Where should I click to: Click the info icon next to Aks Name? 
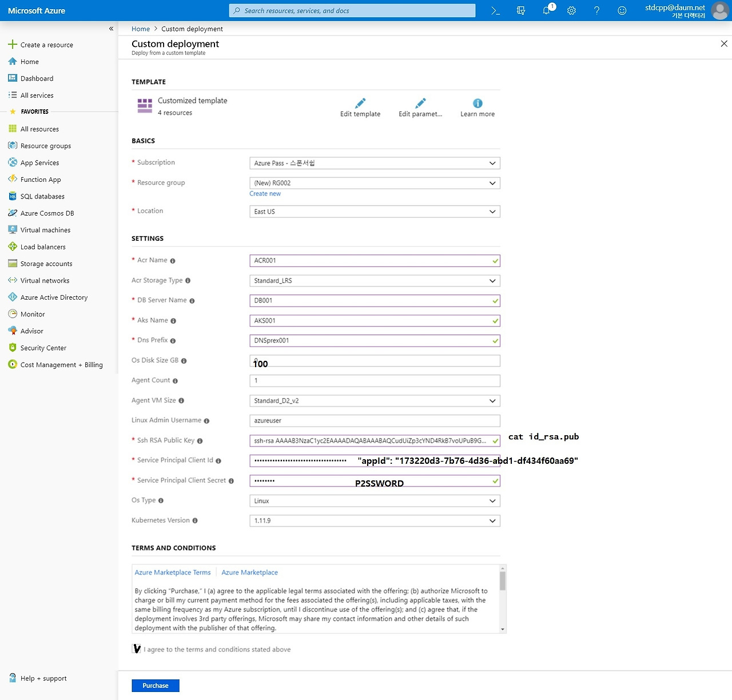tap(173, 321)
